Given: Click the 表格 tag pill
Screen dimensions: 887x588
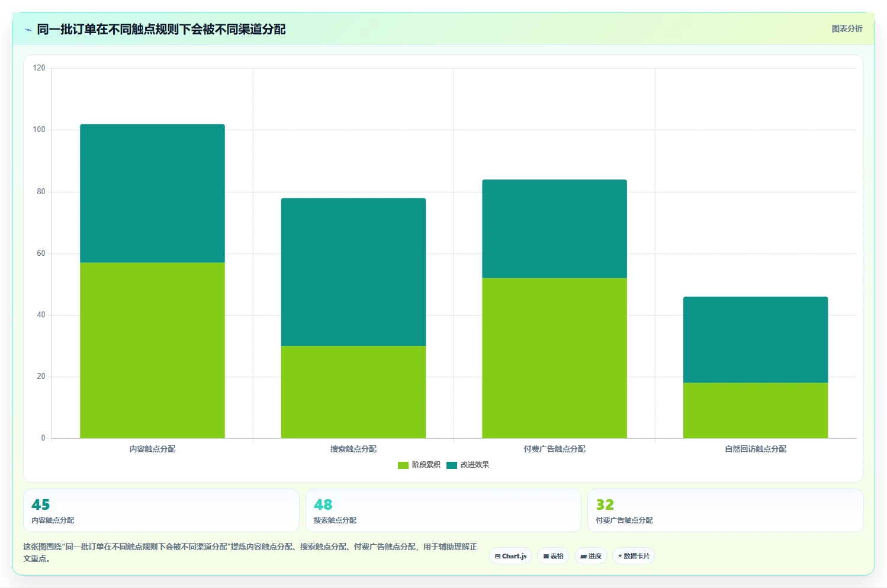Looking at the screenshot, I should point(553,556).
